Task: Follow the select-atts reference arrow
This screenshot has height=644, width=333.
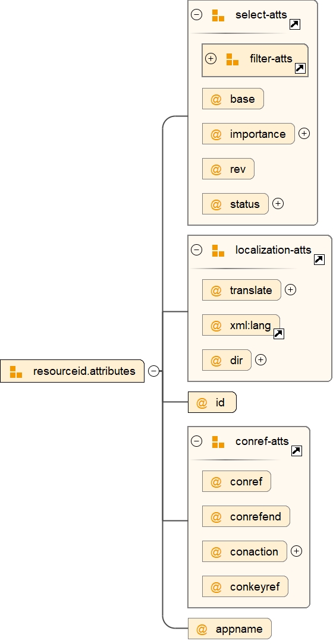Action: pyautogui.click(x=295, y=24)
